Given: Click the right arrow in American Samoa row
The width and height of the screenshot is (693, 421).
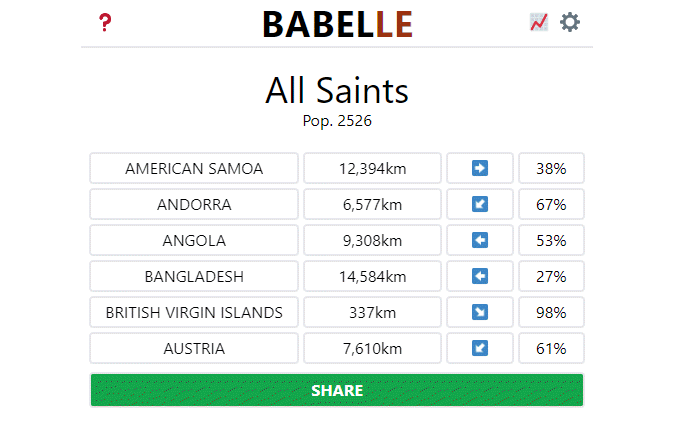Looking at the screenshot, I should coord(480,168).
